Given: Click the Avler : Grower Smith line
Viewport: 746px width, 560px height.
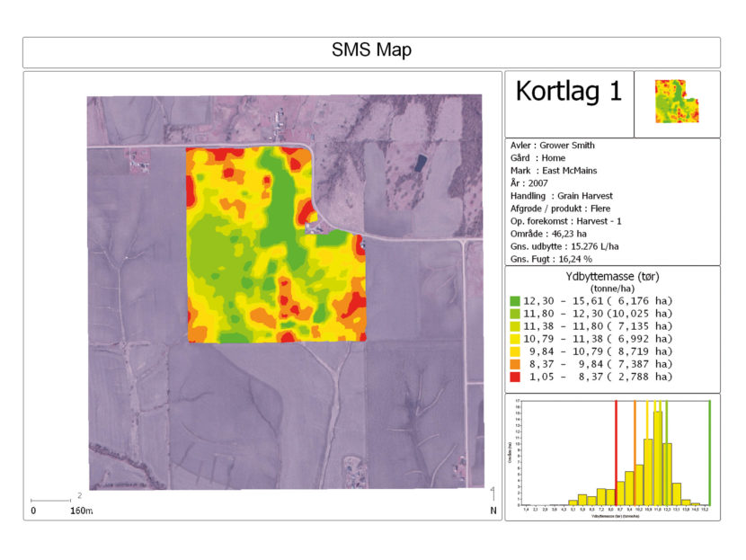Looking at the screenshot, I should click(553, 145).
